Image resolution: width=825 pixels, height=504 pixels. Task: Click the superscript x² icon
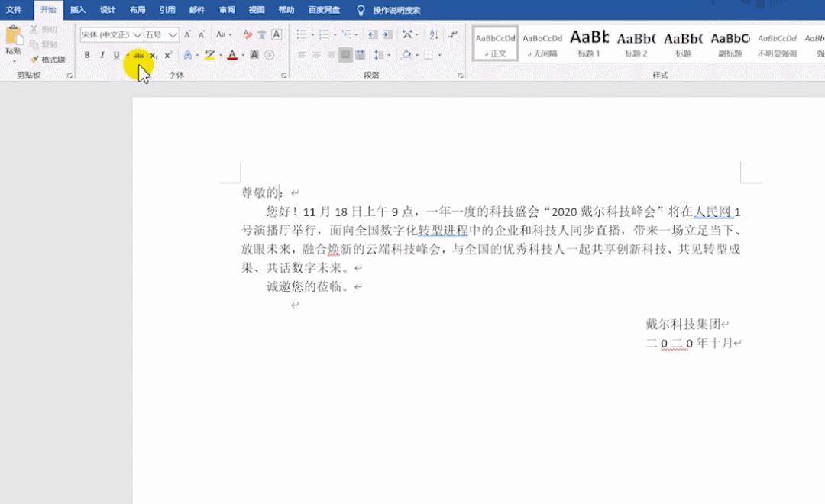coord(168,55)
